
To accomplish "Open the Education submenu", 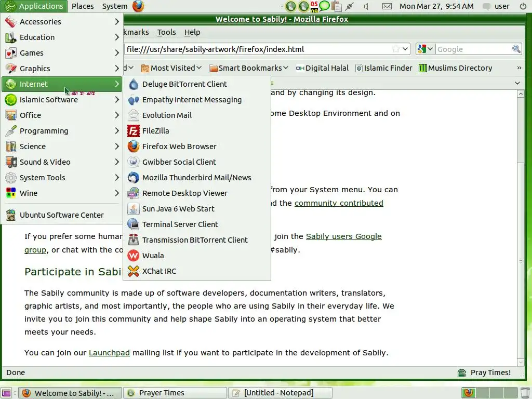I will 62,37.
